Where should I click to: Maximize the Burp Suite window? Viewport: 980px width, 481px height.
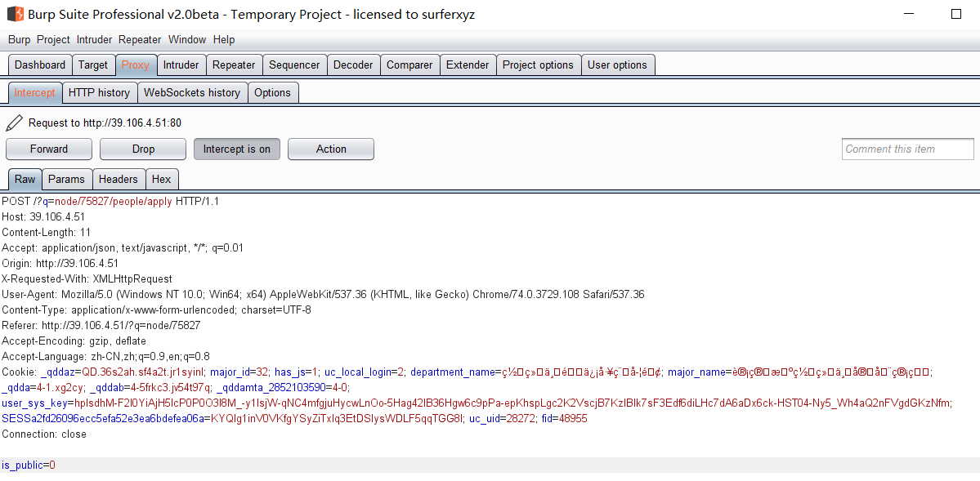(x=955, y=14)
